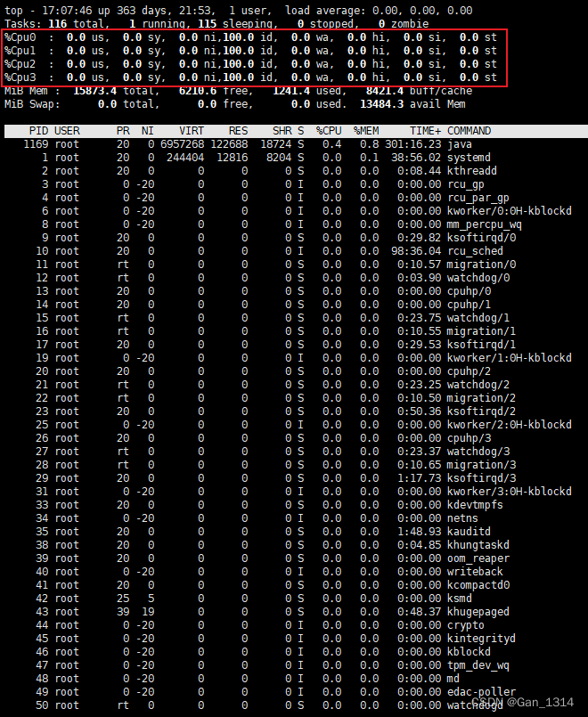
Task: Click the rcu_sched command
Action: tap(475, 251)
